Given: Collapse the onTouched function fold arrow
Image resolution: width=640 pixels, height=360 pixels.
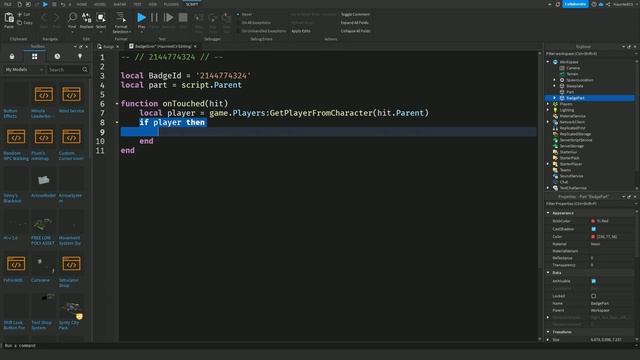Looking at the screenshot, I should (117, 104).
